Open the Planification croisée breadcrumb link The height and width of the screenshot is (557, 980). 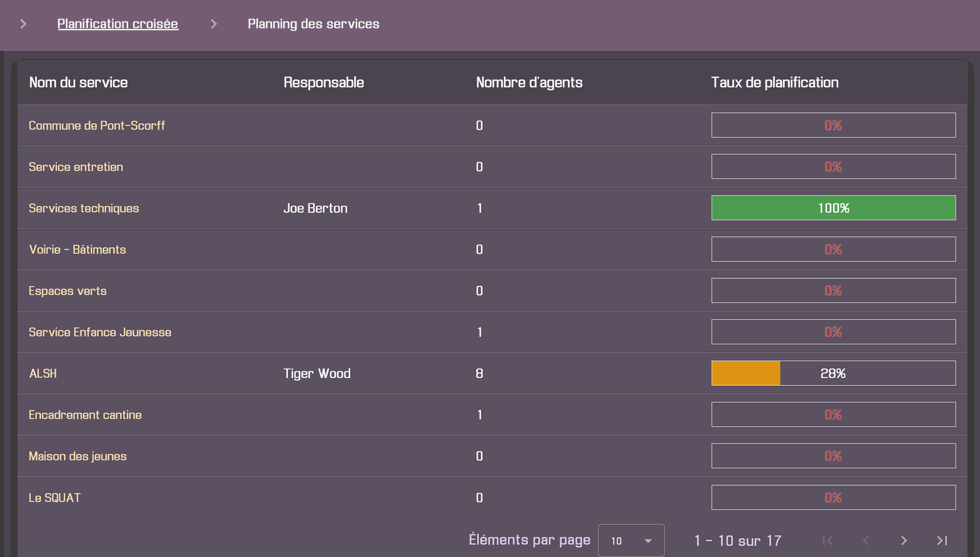click(x=117, y=24)
